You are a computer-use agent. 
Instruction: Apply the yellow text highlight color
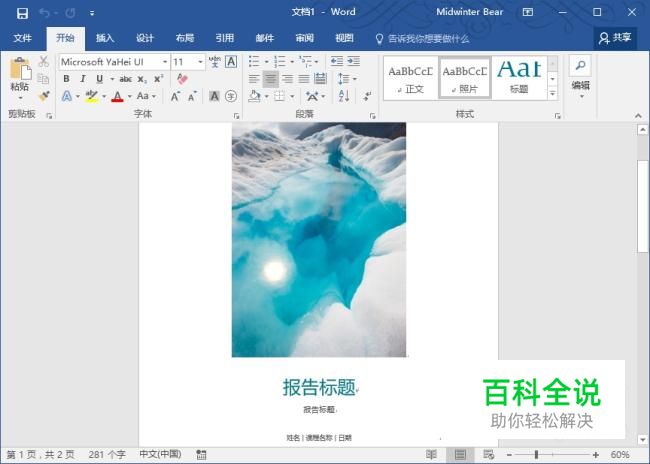click(92, 97)
